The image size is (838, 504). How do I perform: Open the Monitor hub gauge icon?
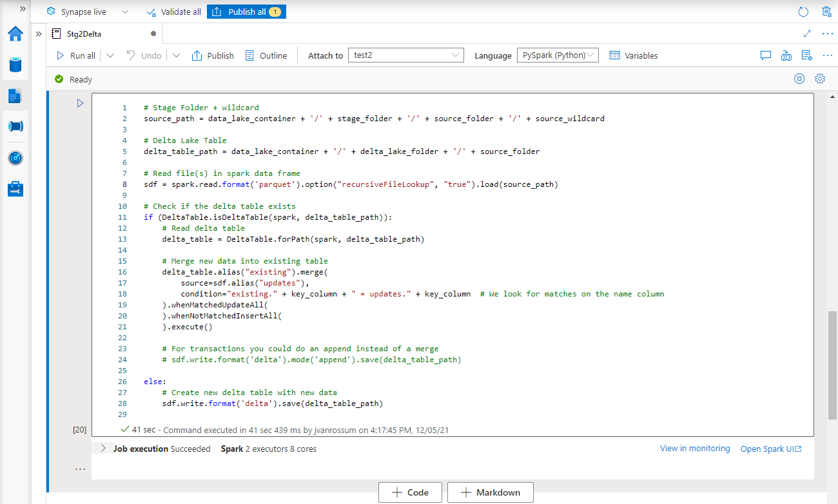(15, 158)
